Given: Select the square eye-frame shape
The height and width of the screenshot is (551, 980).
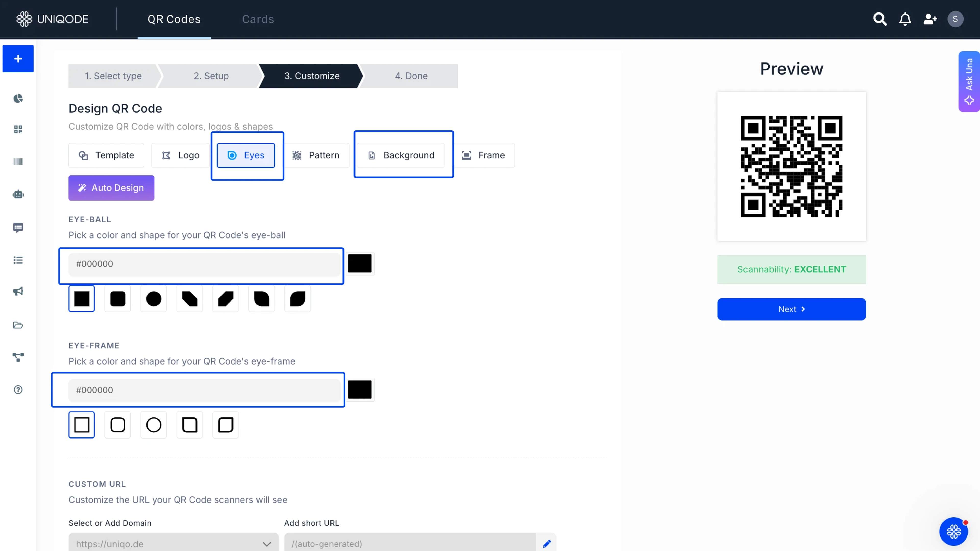Looking at the screenshot, I should (x=81, y=425).
